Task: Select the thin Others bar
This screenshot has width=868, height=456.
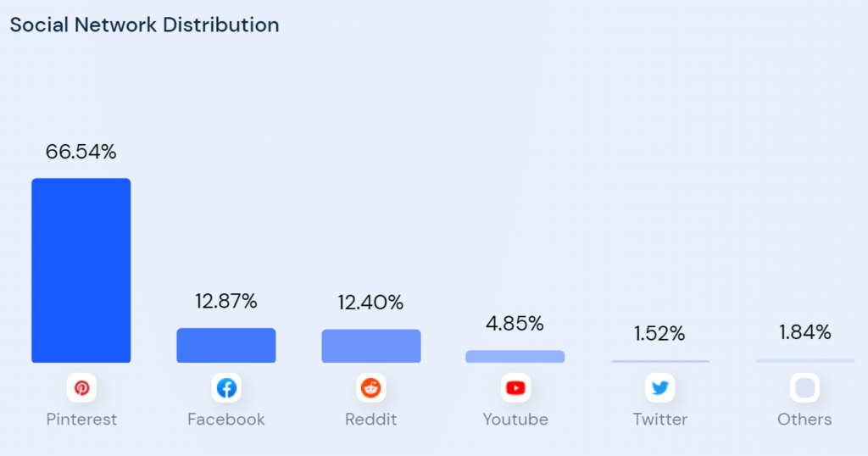Action: pos(805,361)
